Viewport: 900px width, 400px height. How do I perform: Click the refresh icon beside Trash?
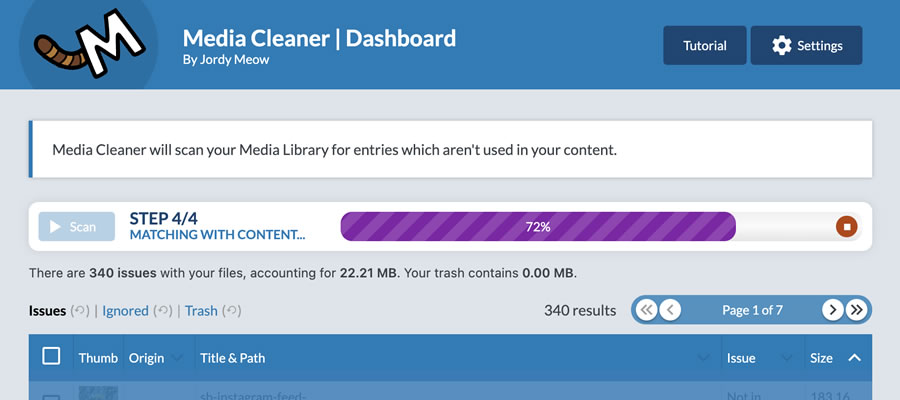(x=231, y=311)
